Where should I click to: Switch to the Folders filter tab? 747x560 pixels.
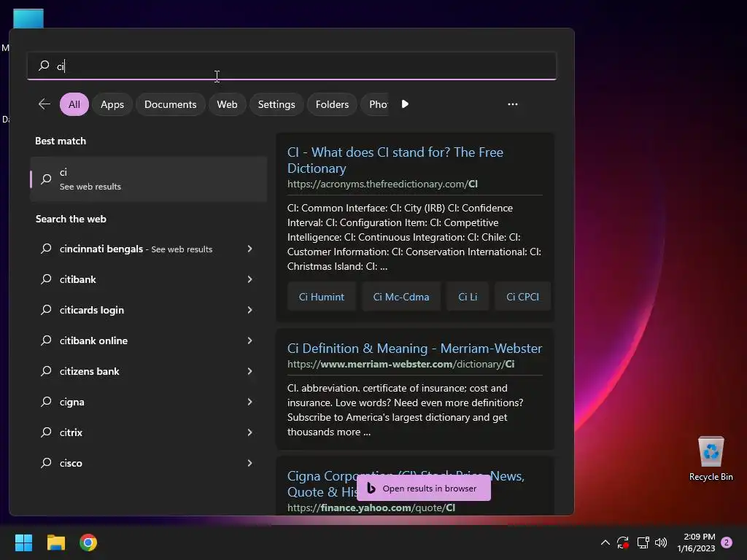click(x=332, y=104)
